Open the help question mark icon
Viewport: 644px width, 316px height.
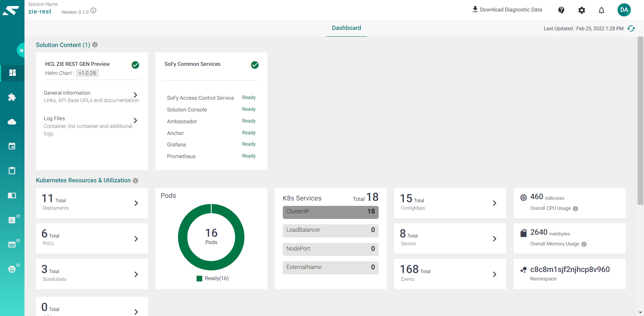[561, 10]
